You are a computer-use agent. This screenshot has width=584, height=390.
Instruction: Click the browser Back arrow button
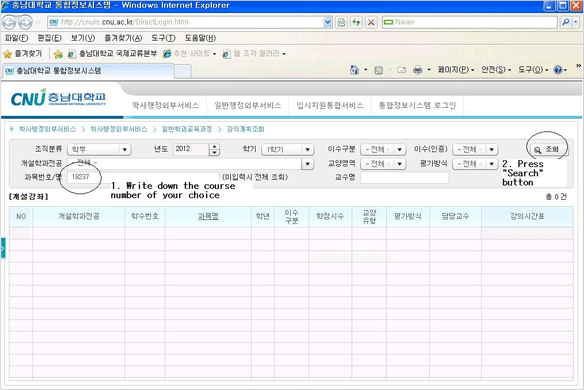click(x=9, y=22)
